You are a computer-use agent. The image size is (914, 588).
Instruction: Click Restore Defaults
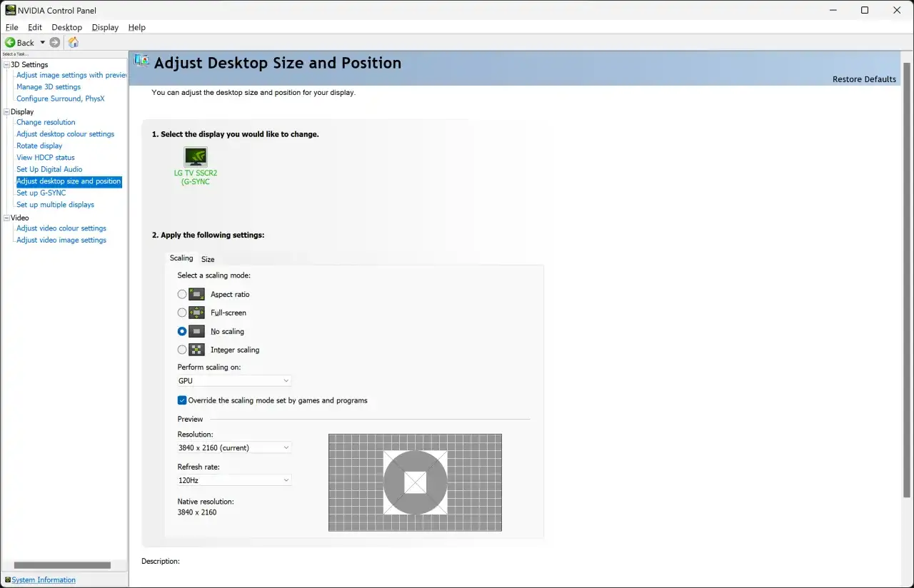pyautogui.click(x=864, y=79)
